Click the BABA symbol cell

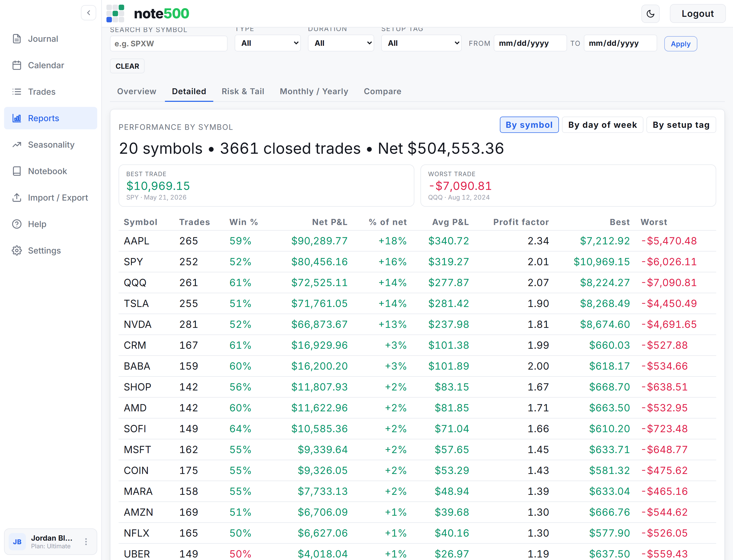[x=137, y=366]
